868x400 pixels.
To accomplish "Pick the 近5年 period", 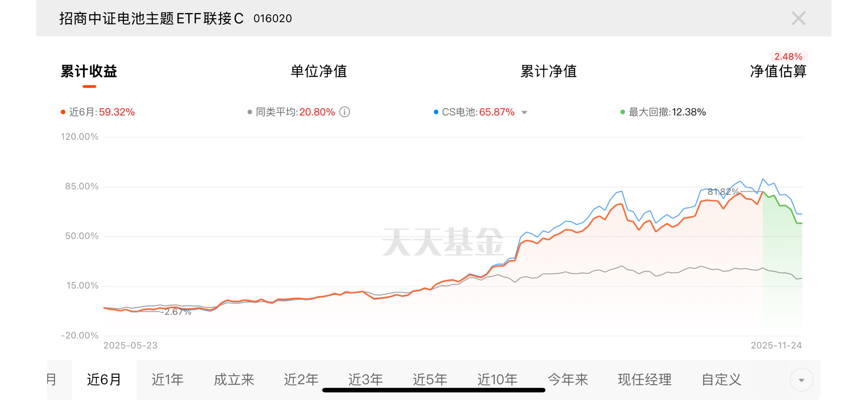I will 430,380.
